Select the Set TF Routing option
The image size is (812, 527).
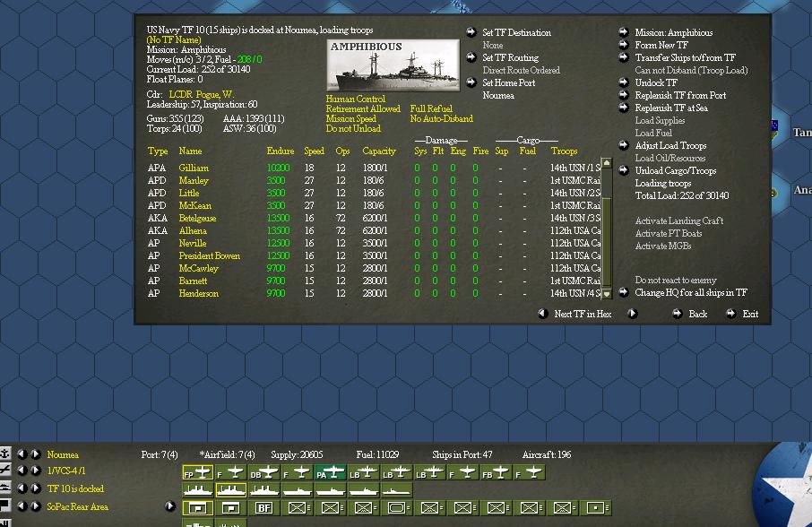[x=511, y=57]
